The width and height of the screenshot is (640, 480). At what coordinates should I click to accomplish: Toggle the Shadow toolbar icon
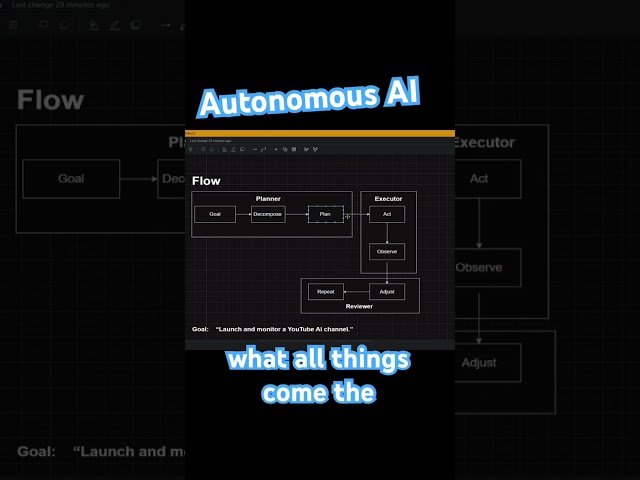(242, 149)
